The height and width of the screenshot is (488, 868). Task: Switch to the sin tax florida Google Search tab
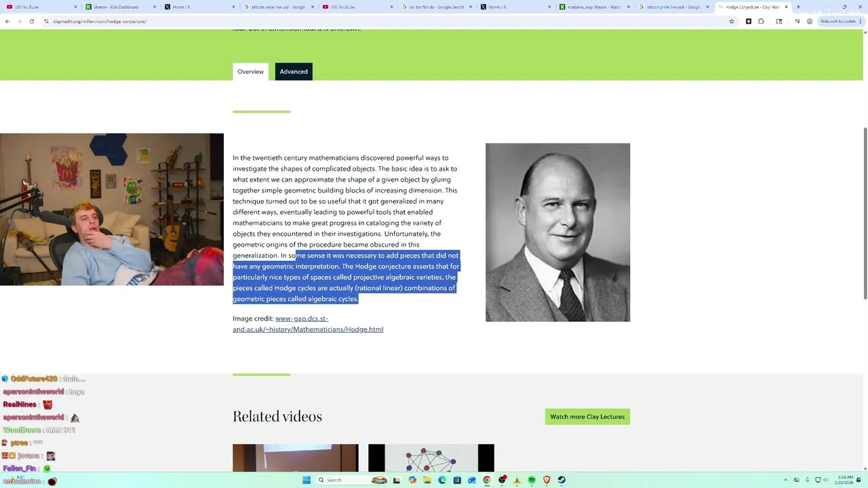[x=435, y=7]
